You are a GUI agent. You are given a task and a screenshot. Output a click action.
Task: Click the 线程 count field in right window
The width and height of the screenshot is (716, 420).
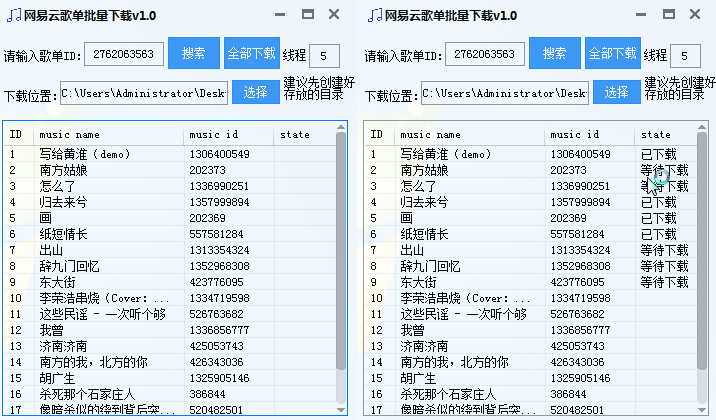pos(686,55)
